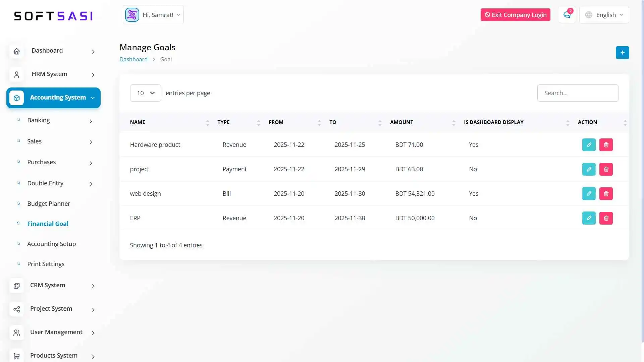Delete the project goal row
Screen dimensions: 644x362
click(606, 169)
